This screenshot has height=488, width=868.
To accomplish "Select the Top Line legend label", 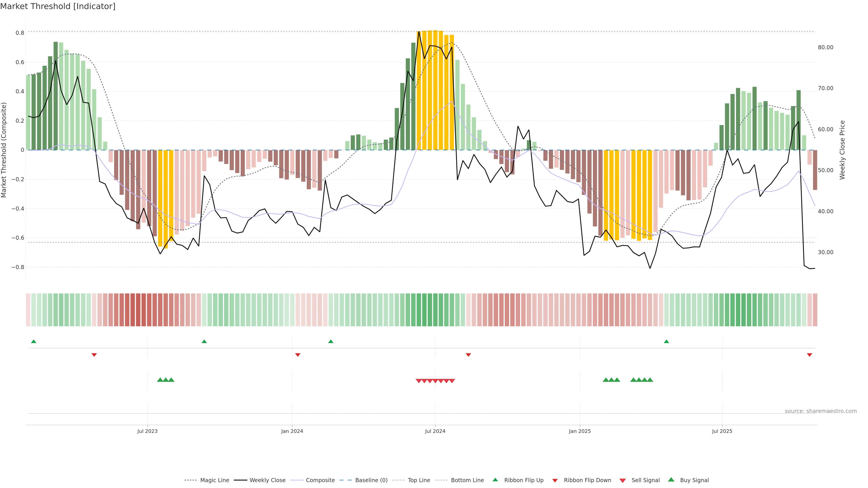I will tap(419, 480).
